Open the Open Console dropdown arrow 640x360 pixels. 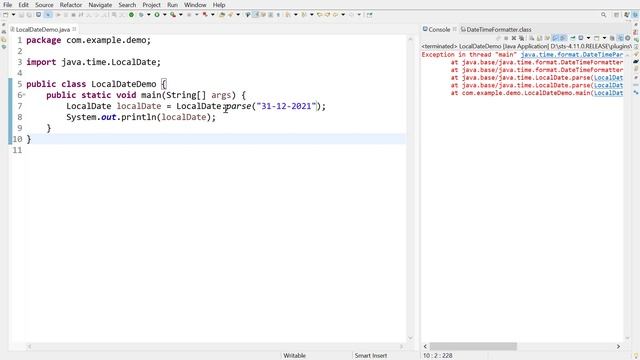[x=604, y=38]
